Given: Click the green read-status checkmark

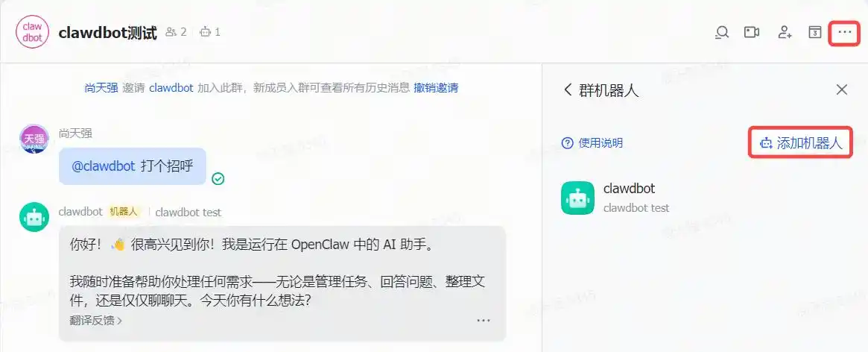Looking at the screenshot, I should click(218, 178).
